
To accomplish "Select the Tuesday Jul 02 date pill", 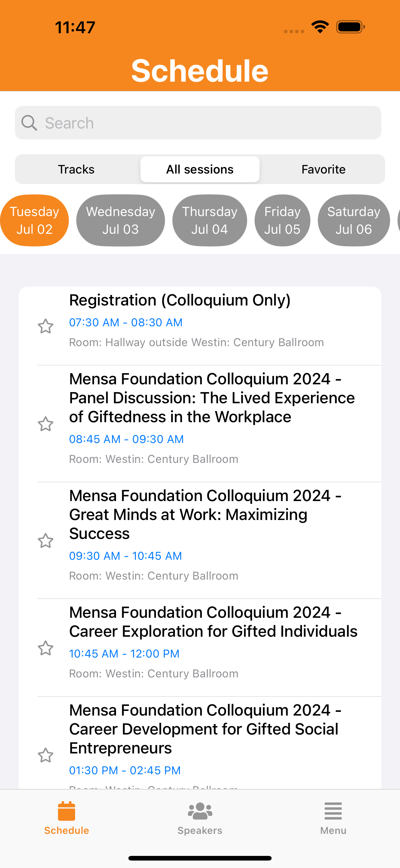I will [34, 220].
